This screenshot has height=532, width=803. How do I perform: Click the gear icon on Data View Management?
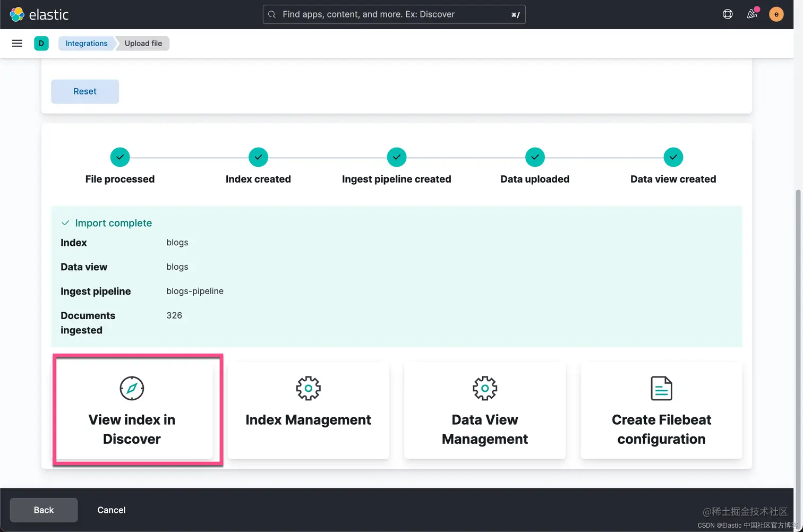[485, 388]
